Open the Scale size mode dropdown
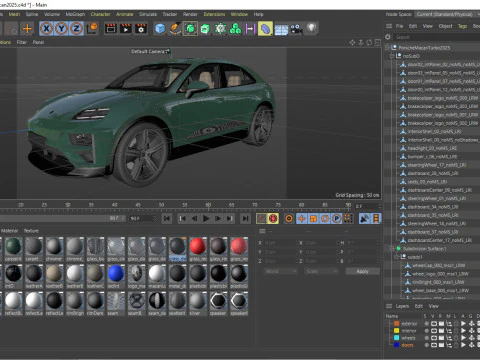Image resolution: width=480 pixels, height=360 pixels. 321,271
